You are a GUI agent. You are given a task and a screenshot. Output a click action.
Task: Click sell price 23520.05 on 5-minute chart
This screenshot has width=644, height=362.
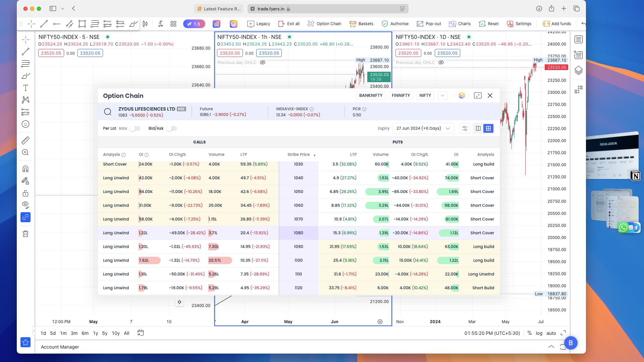(51, 53)
